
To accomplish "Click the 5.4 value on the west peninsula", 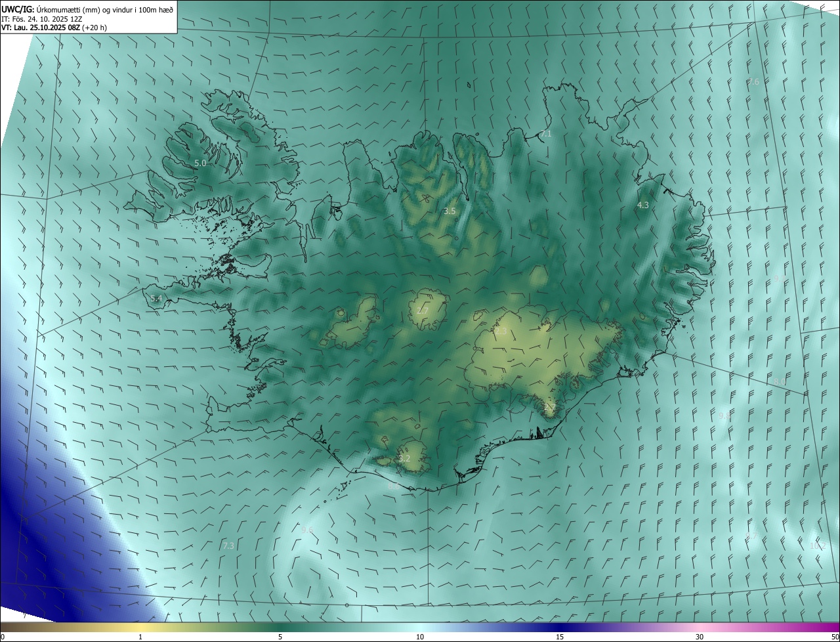I will click(156, 299).
